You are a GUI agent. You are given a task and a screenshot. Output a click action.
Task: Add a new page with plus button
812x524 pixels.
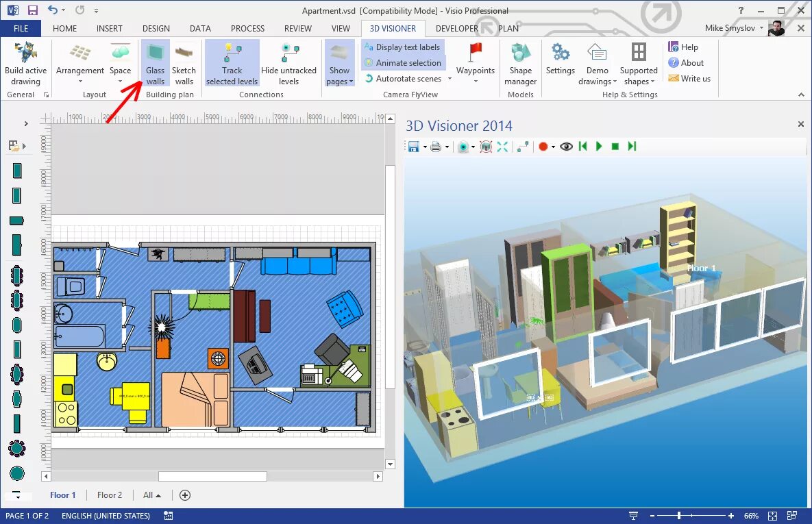185,495
